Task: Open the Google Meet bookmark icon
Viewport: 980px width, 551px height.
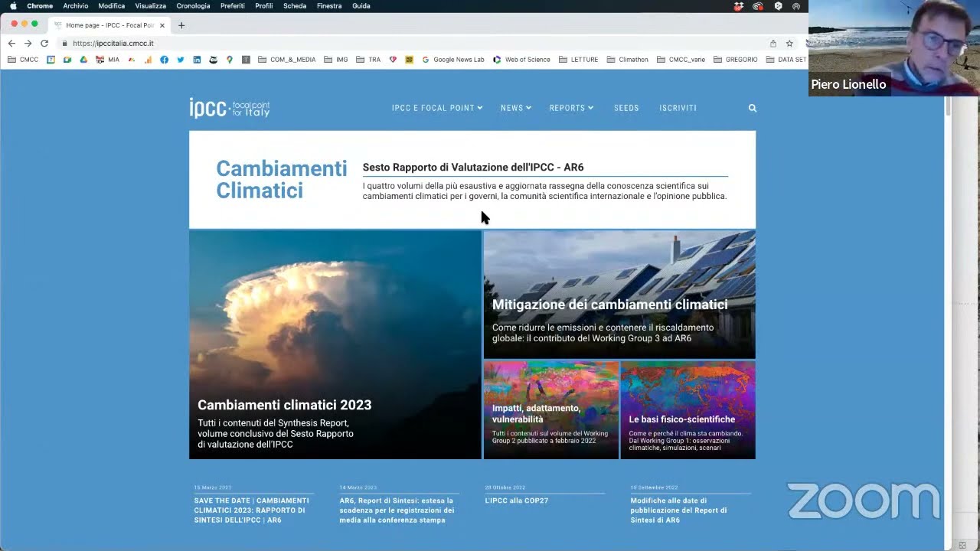Action: (67, 60)
